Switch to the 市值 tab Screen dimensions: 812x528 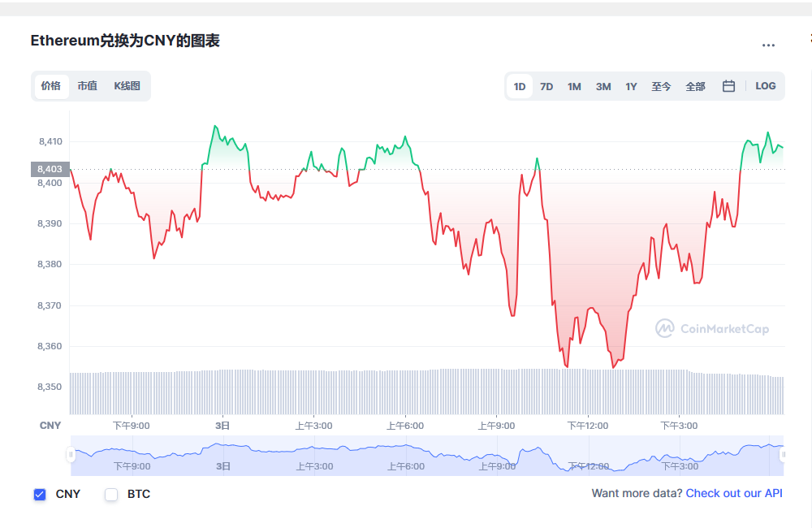pos(87,86)
